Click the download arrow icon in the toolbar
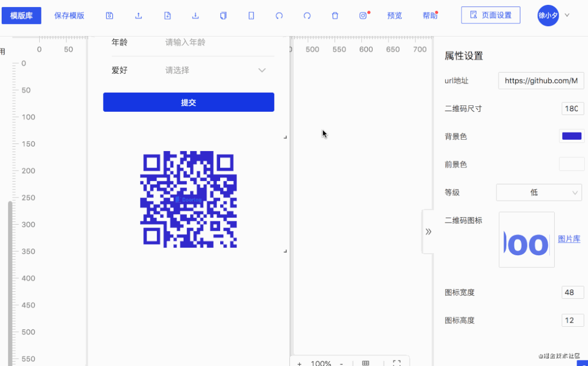The width and height of the screenshot is (588, 366). click(x=196, y=15)
